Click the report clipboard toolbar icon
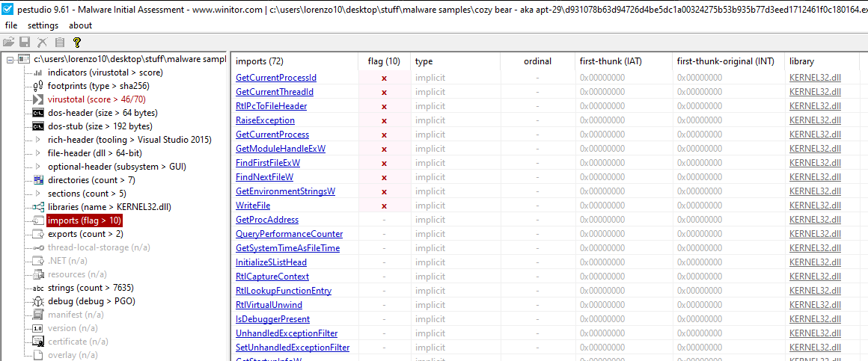Screen dimensions: 868x361 click(x=60, y=42)
